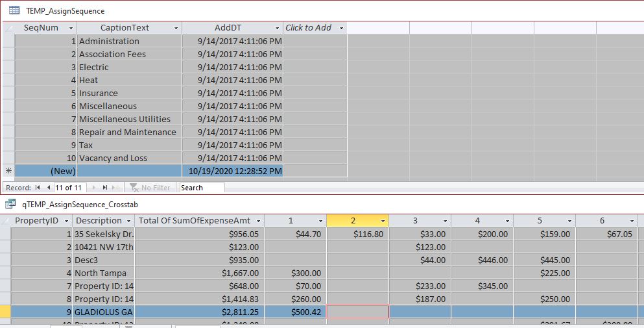Click the current record number field

pyautogui.click(x=69, y=188)
